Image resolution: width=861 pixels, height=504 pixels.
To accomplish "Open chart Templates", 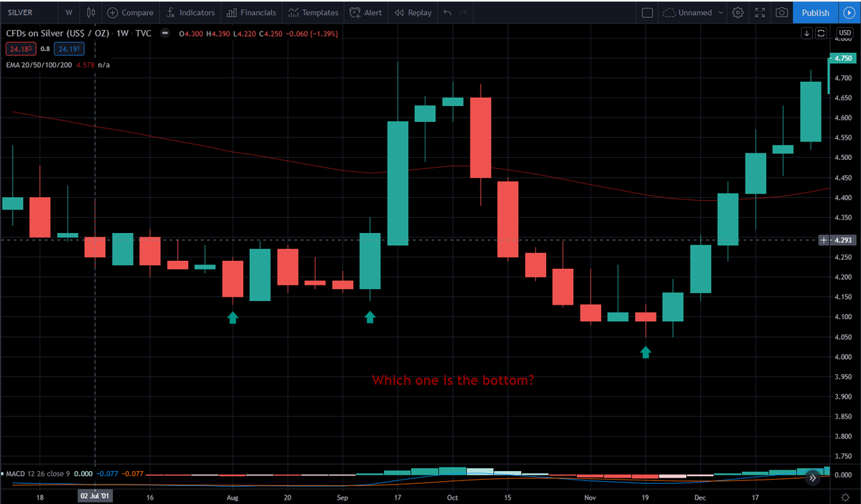I will tap(314, 12).
